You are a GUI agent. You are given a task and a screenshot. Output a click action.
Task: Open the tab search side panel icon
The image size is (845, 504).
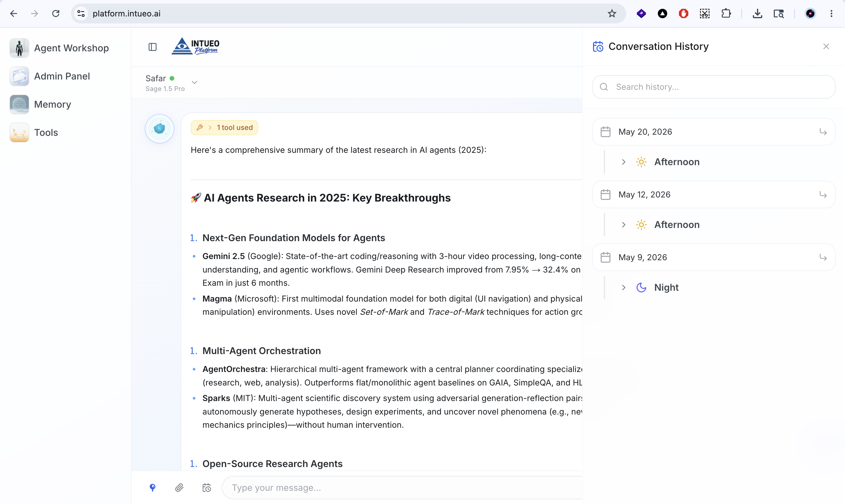tap(779, 13)
